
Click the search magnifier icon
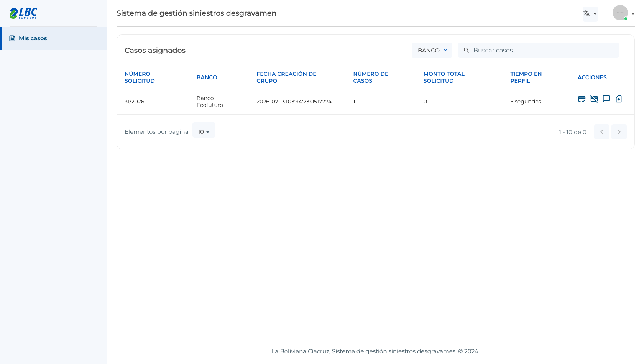tap(467, 50)
